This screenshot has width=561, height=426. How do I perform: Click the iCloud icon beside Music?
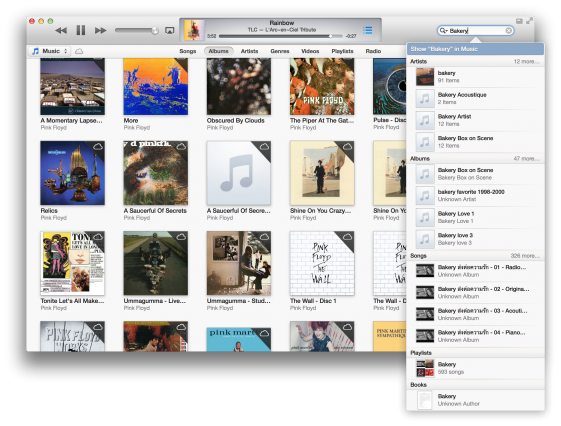(79, 52)
